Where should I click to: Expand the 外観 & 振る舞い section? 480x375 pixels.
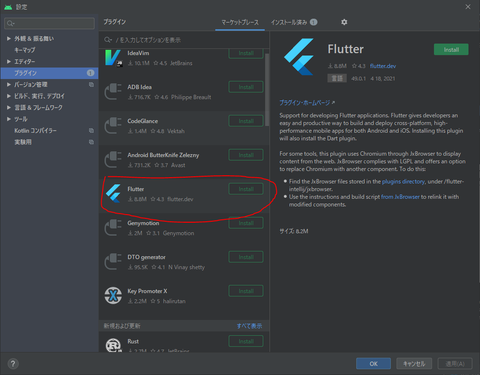(9, 39)
